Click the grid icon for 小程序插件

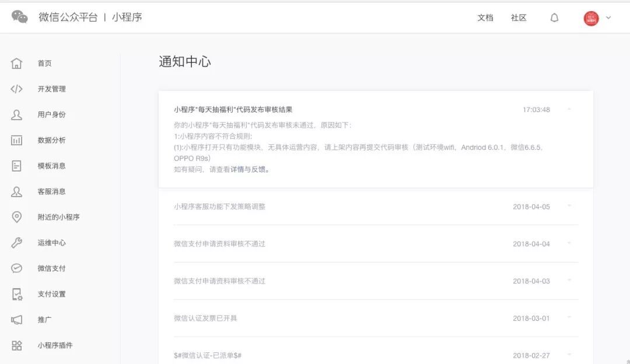point(16,345)
